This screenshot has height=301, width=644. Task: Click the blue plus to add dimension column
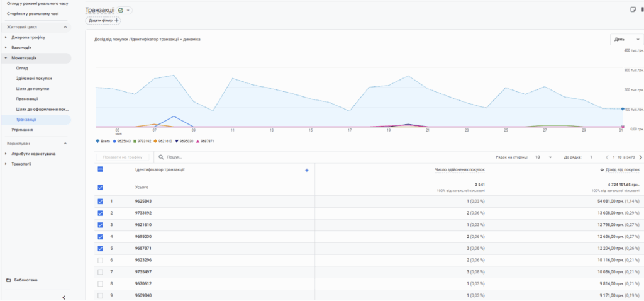pos(306,170)
